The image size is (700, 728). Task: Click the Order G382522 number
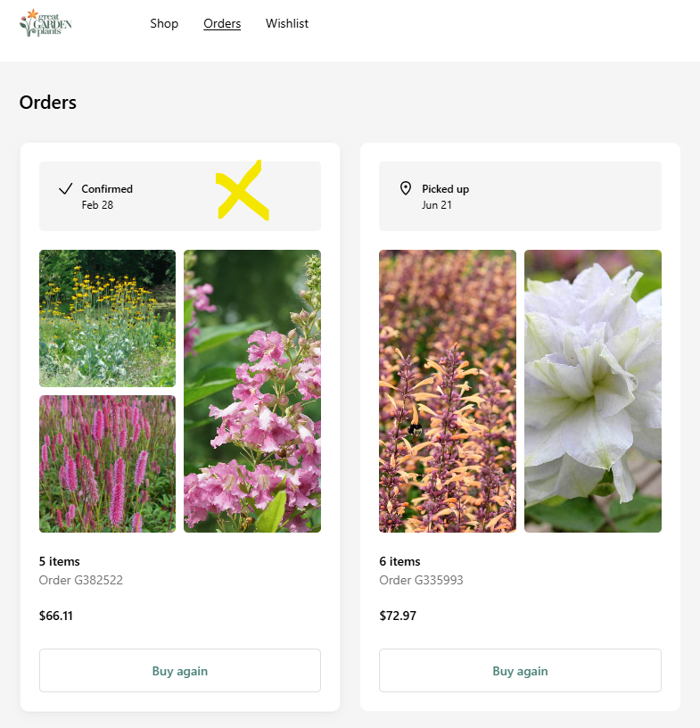coord(81,580)
